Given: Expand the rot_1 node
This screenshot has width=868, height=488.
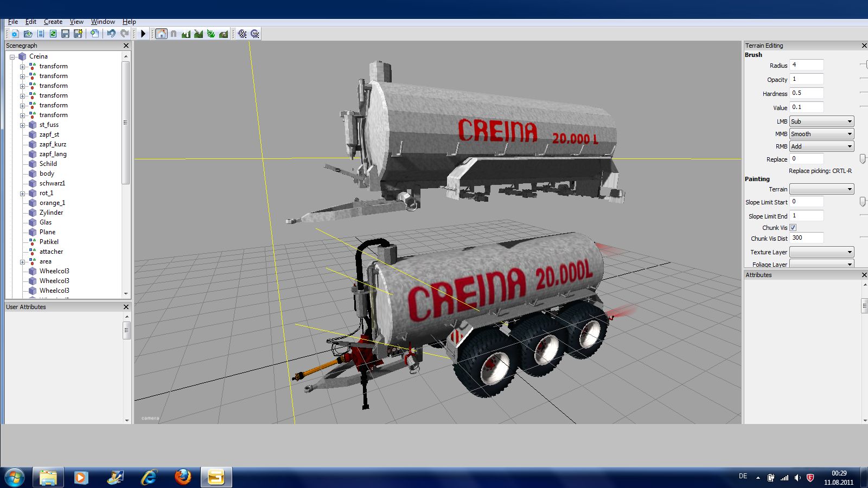Looking at the screenshot, I should [23, 194].
